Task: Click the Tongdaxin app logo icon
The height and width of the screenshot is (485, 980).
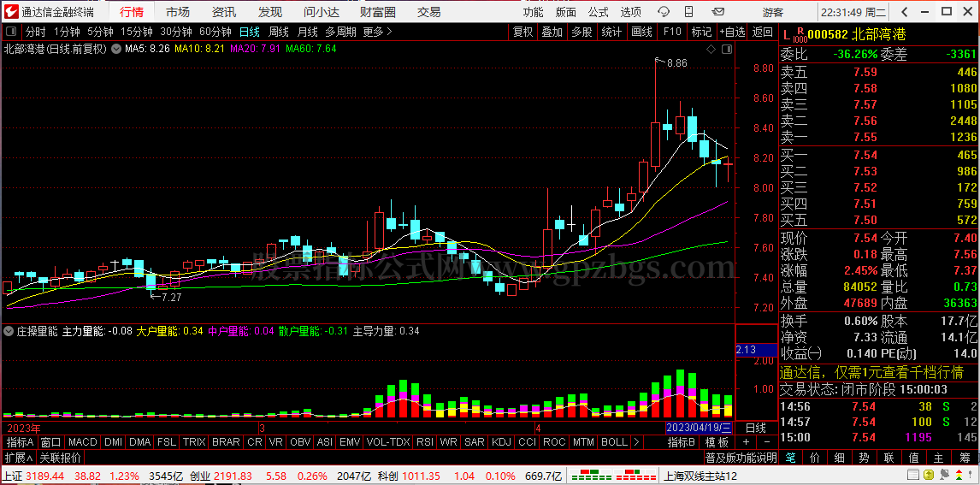Action: (x=11, y=12)
